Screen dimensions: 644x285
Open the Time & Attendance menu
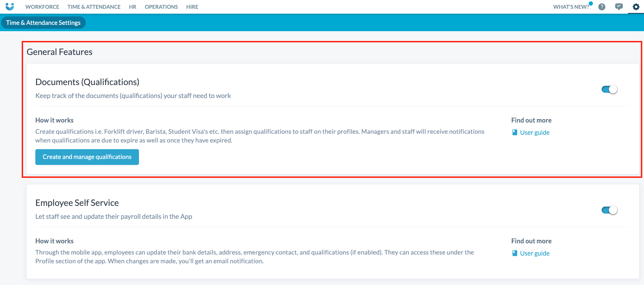94,7
